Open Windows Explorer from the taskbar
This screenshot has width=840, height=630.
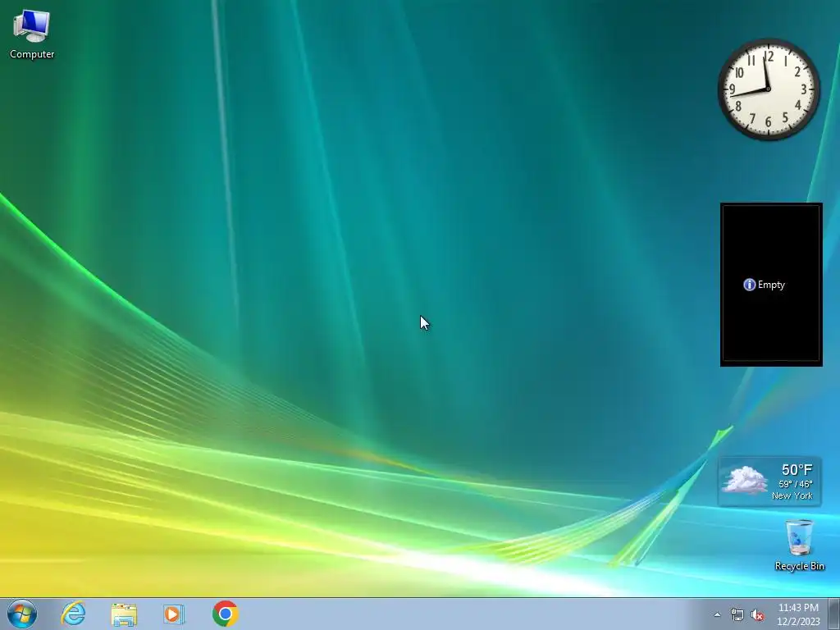point(124,614)
